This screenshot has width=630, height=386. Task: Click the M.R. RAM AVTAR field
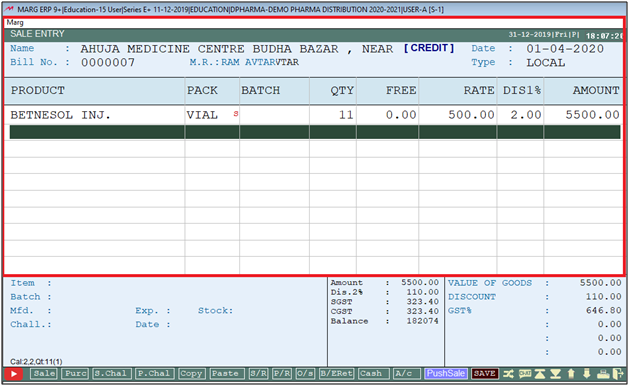pyautogui.click(x=244, y=62)
